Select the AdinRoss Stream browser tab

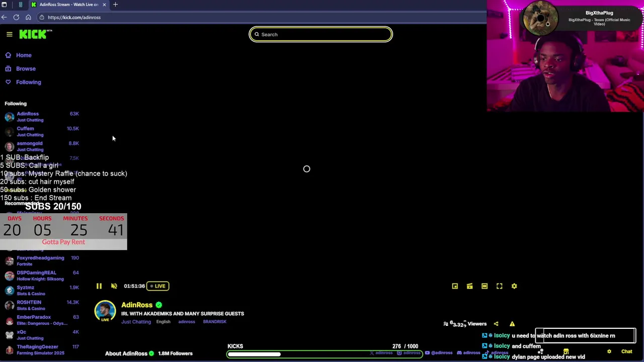(68, 5)
